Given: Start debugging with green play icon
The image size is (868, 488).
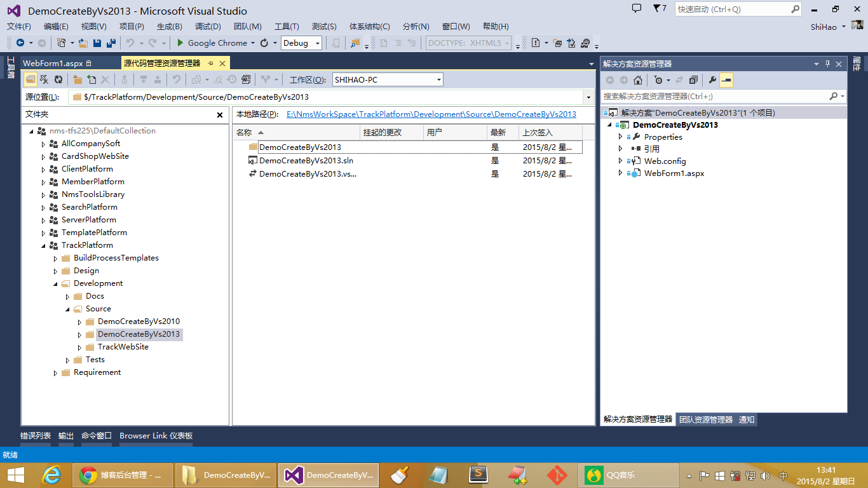Looking at the screenshot, I should pos(180,43).
